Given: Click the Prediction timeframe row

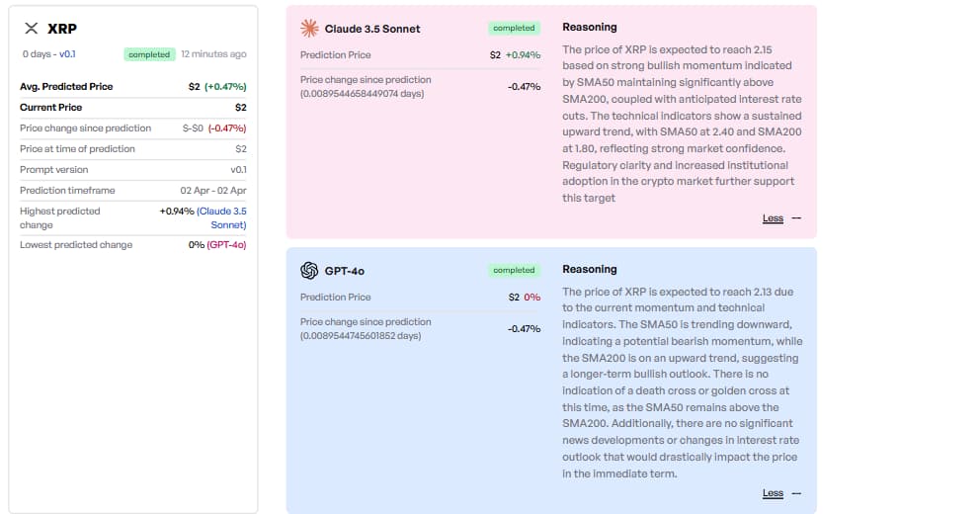Looking at the screenshot, I should (133, 191).
